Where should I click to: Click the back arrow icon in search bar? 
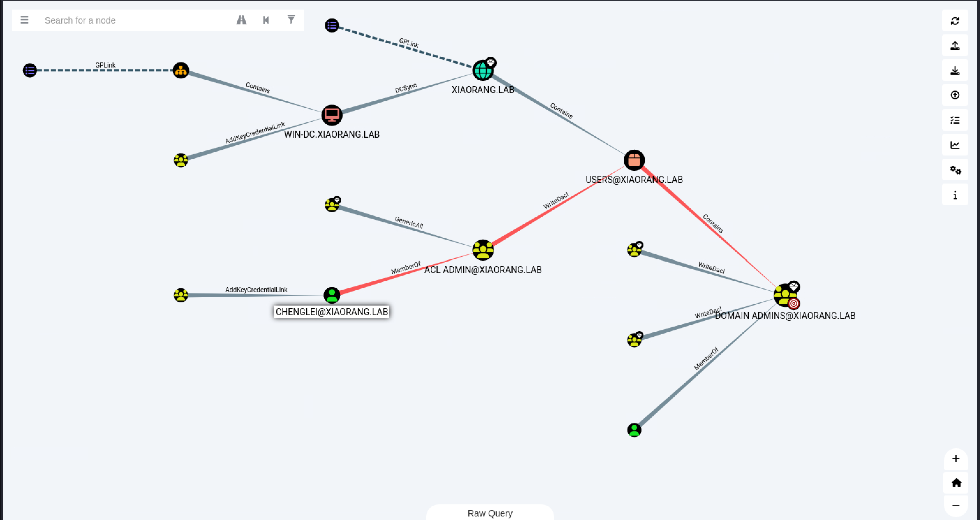(x=266, y=20)
